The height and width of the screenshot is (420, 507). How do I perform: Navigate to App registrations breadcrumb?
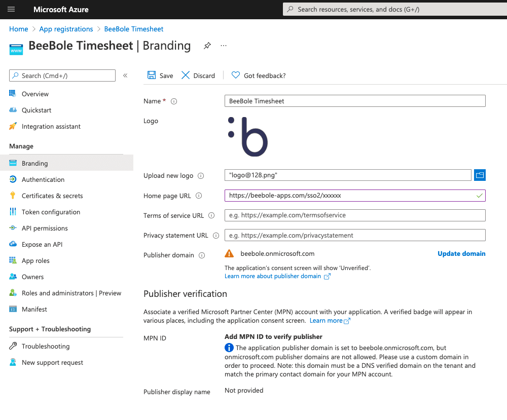tap(66, 29)
